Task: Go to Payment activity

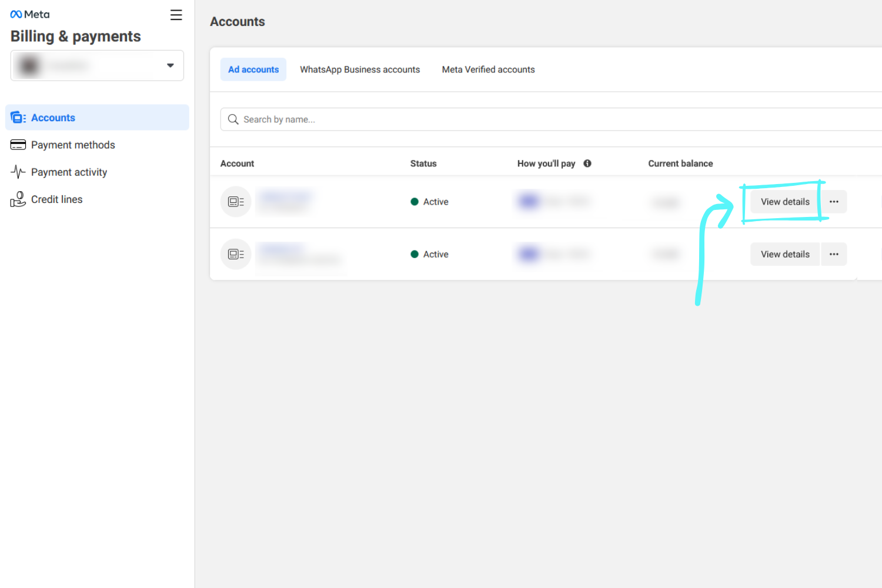Action: tap(69, 172)
